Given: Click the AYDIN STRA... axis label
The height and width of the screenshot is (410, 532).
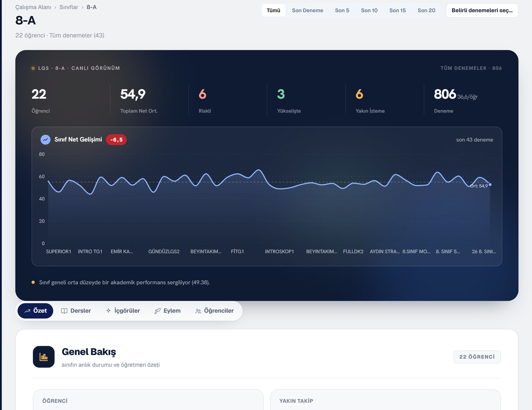Looking at the screenshot, I should pyautogui.click(x=385, y=252).
